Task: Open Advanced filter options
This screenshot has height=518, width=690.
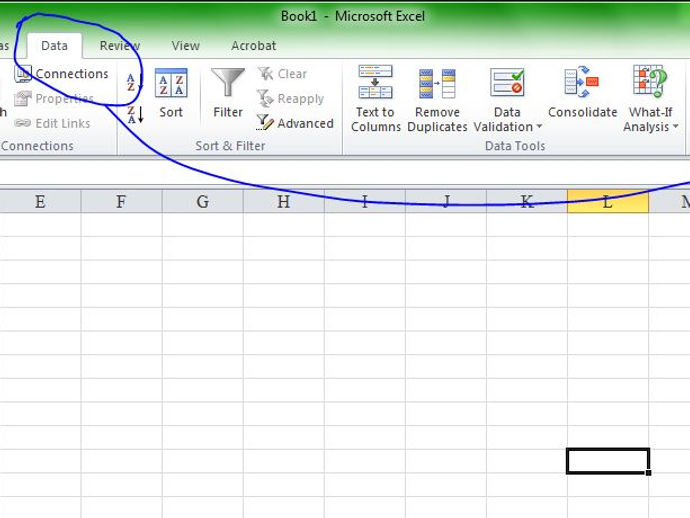Action: click(x=295, y=123)
